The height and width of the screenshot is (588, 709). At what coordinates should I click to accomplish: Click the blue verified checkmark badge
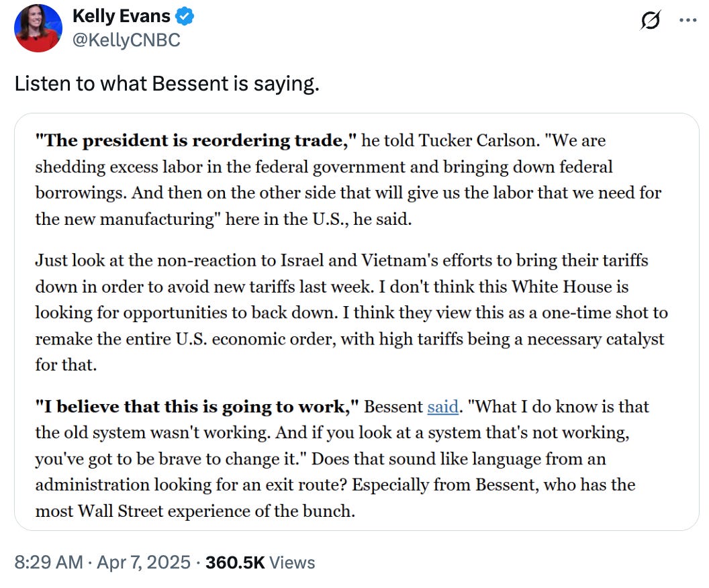[185, 17]
